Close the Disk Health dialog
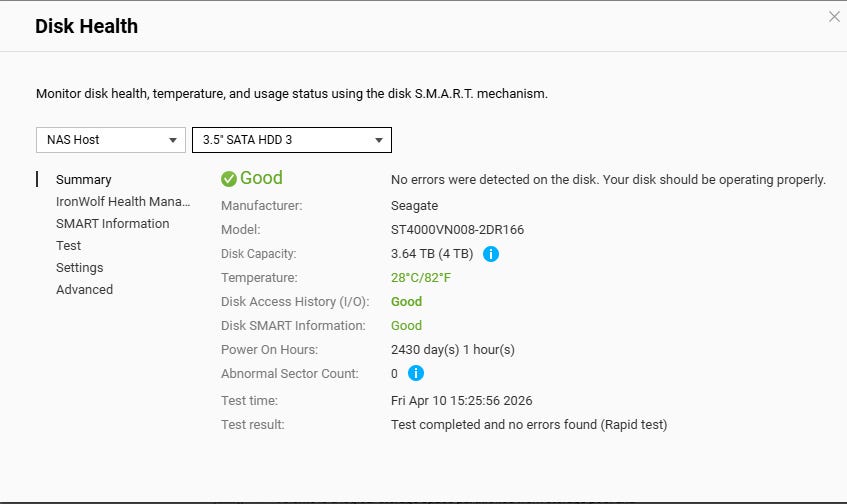 coord(834,17)
